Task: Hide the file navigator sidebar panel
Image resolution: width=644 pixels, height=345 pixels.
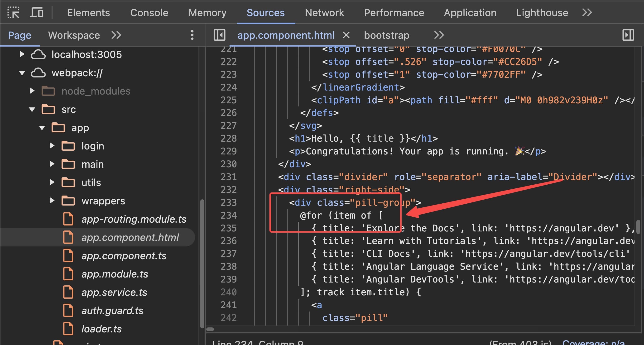Action: pos(219,35)
